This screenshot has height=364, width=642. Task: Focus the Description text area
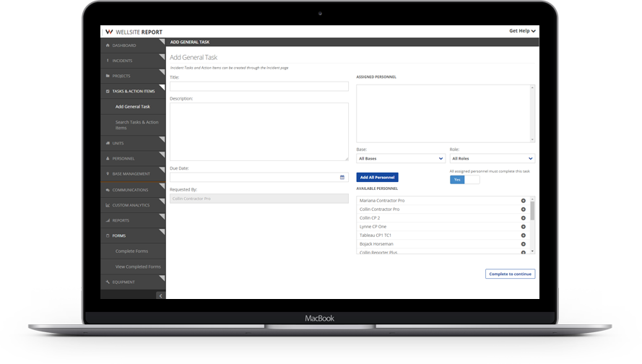tap(259, 132)
